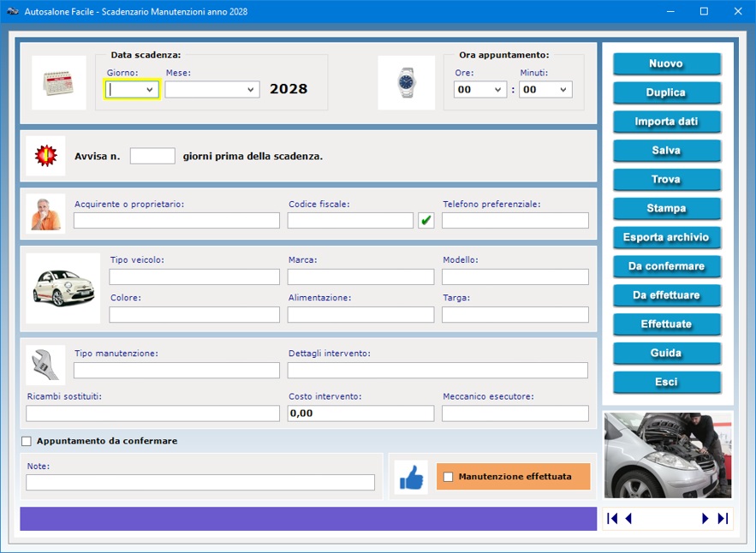Show Da confermare appointments

click(x=666, y=266)
